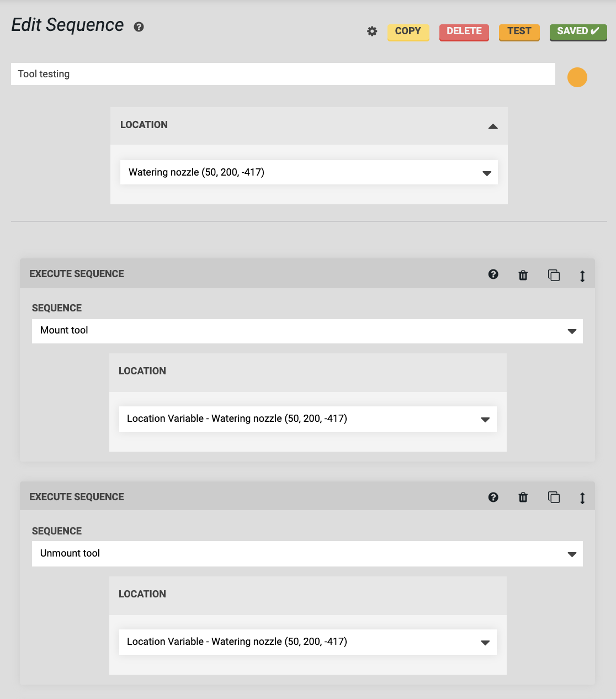Duplicate the Unmount tool step

554,497
